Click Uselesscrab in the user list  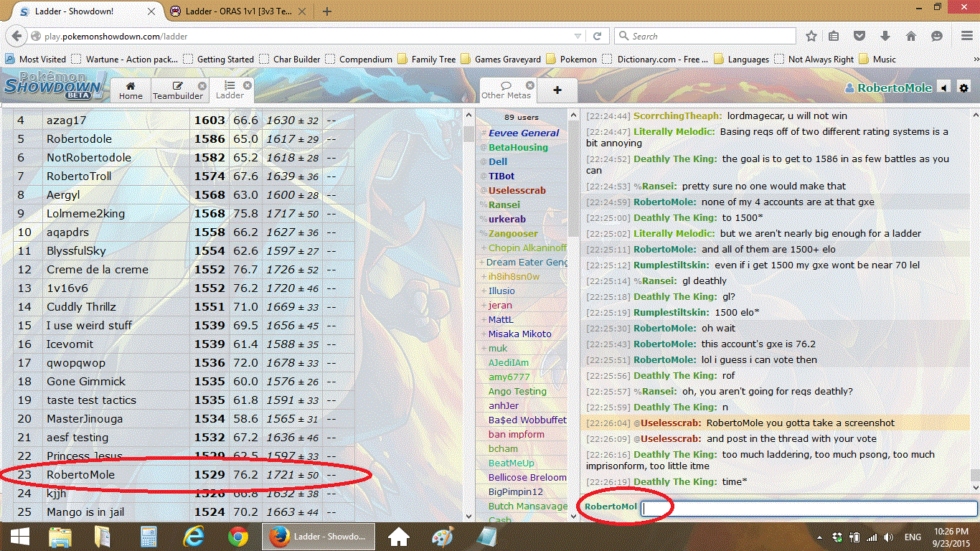tap(517, 190)
